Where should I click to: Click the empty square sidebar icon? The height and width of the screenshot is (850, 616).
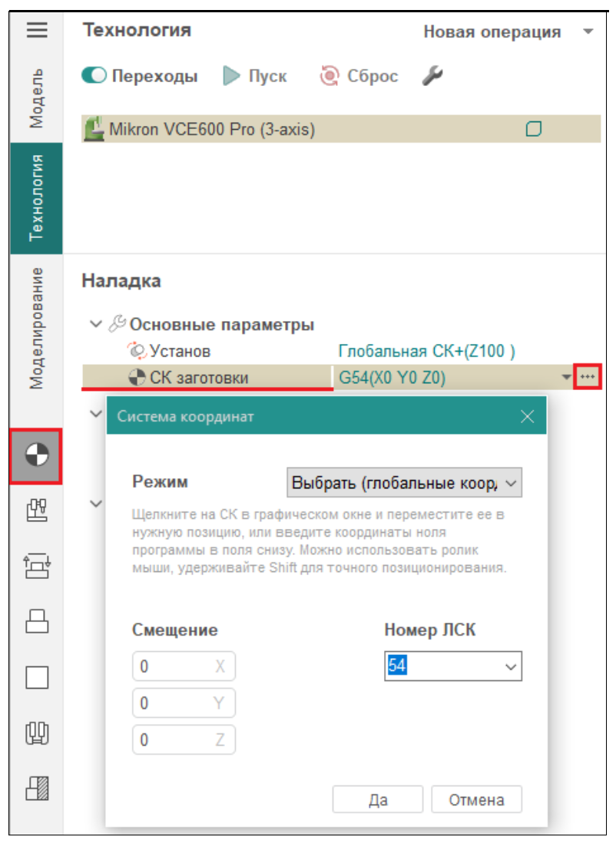pos(37,676)
